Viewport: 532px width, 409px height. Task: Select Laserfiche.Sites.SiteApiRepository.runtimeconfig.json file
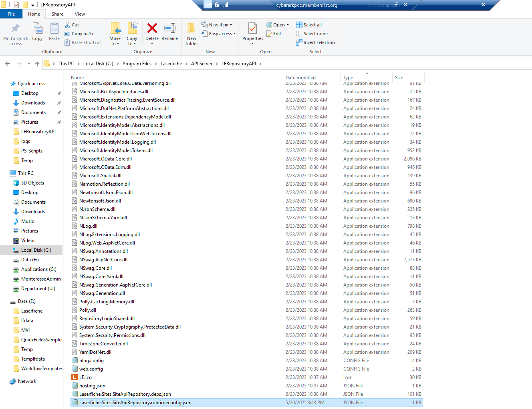coord(246,403)
